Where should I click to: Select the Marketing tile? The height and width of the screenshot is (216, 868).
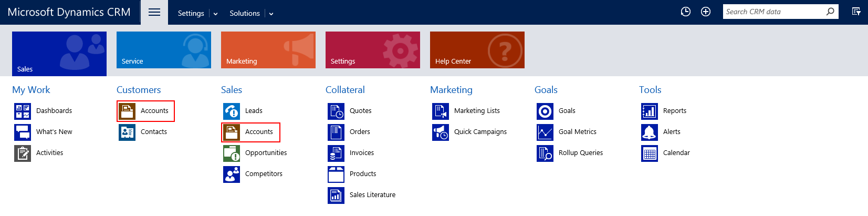click(x=268, y=50)
